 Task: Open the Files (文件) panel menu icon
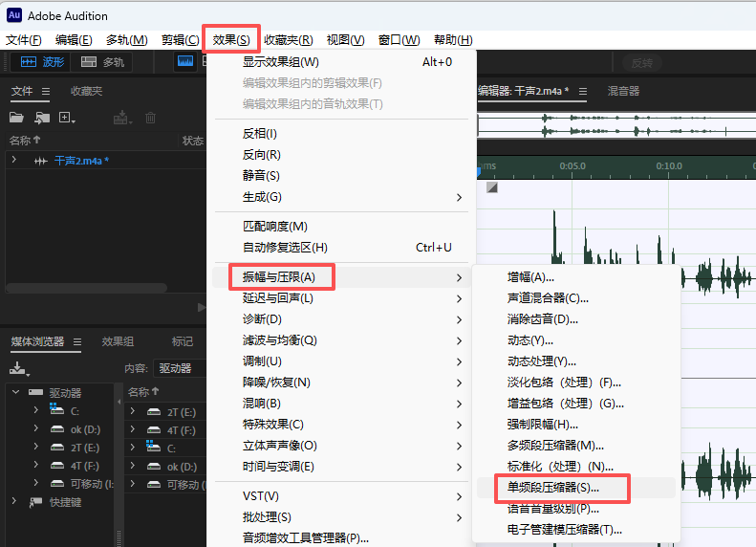pos(46,91)
